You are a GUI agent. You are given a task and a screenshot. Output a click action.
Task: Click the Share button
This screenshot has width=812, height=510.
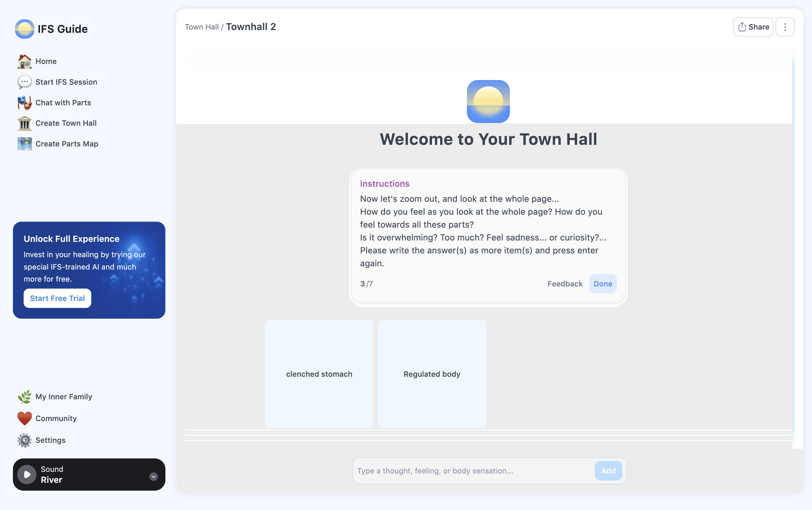tap(753, 27)
